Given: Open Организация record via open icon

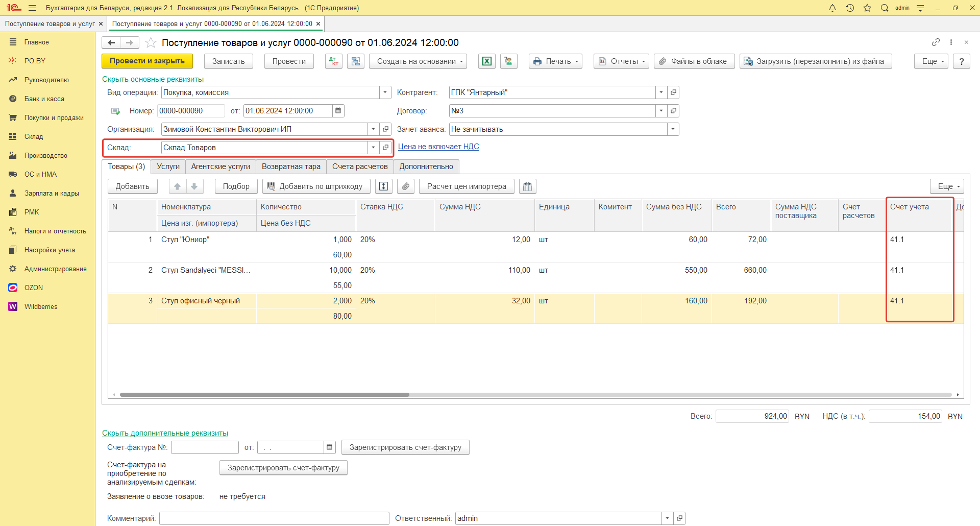Looking at the screenshot, I should click(x=386, y=129).
